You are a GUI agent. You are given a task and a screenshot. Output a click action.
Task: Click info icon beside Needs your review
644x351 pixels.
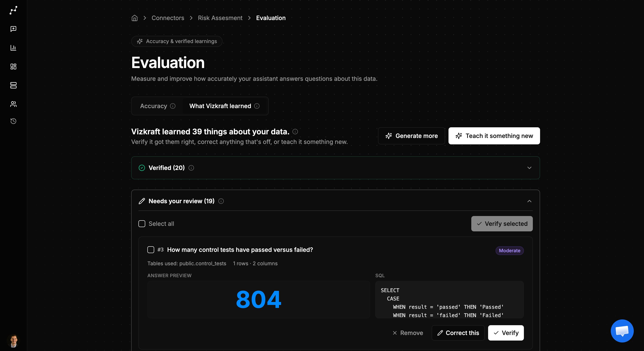coord(221,201)
